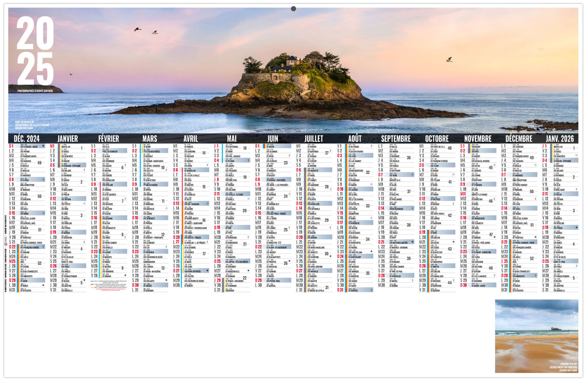Select 'D 25 Fête des Mères' in Mai
Screen dimensions: 588x381
(x=232, y=261)
